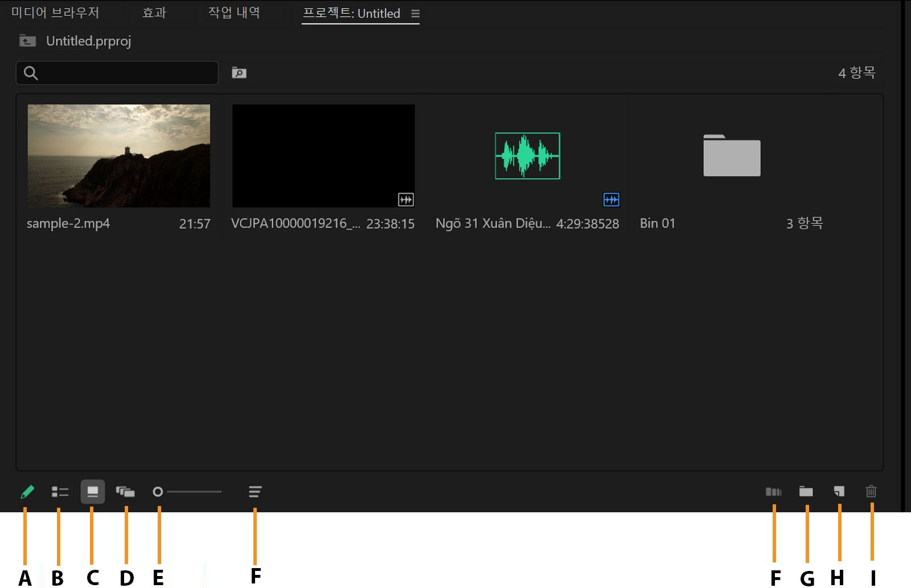Click the trash Clear icon
This screenshot has width=911, height=588.
click(871, 491)
